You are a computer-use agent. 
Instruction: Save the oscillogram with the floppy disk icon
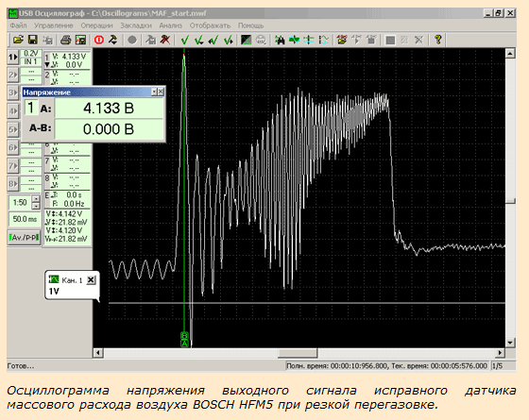(33, 40)
